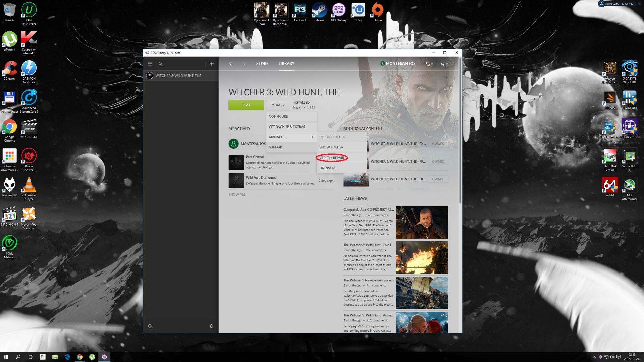Screen dimensions: 644x362
Task: Click the 1.12.1 version link
Action: click(x=311, y=108)
